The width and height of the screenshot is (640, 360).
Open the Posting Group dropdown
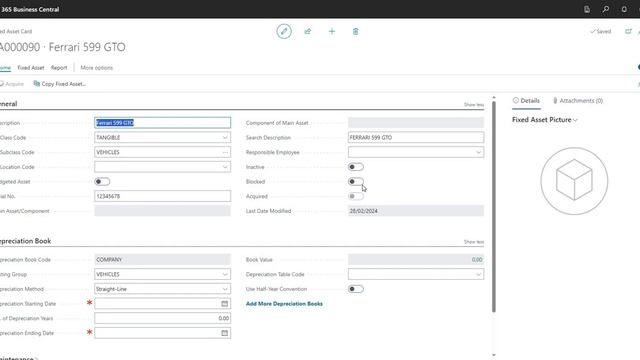(225, 274)
